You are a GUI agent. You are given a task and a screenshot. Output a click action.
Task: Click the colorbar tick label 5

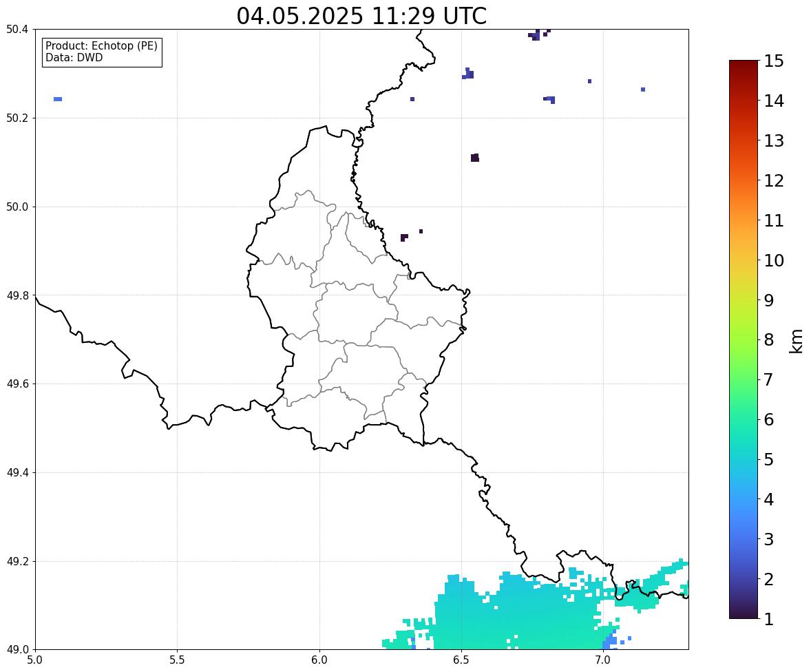(768, 459)
